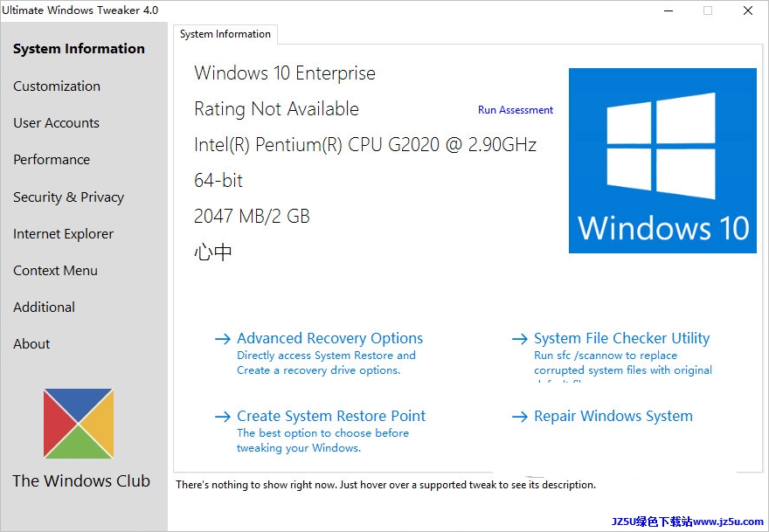Close the Ultimate Windows Tweaker window
The height and width of the screenshot is (532, 769).
click(x=747, y=10)
